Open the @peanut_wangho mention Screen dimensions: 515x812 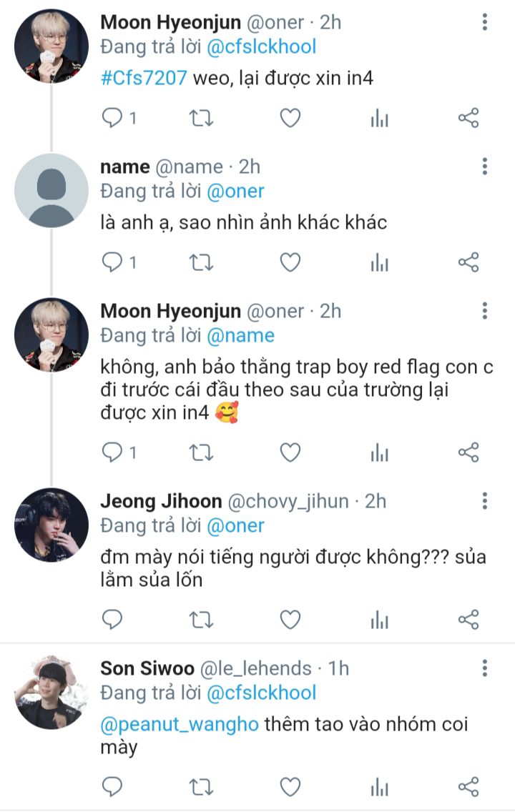click(179, 724)
